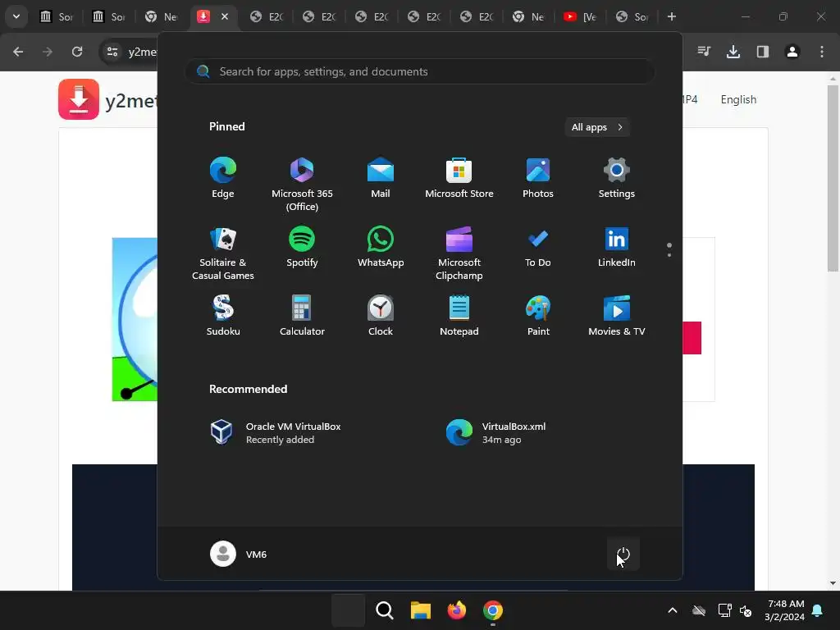
Task: Close the active y2mate tab
Action: (225, 16)
